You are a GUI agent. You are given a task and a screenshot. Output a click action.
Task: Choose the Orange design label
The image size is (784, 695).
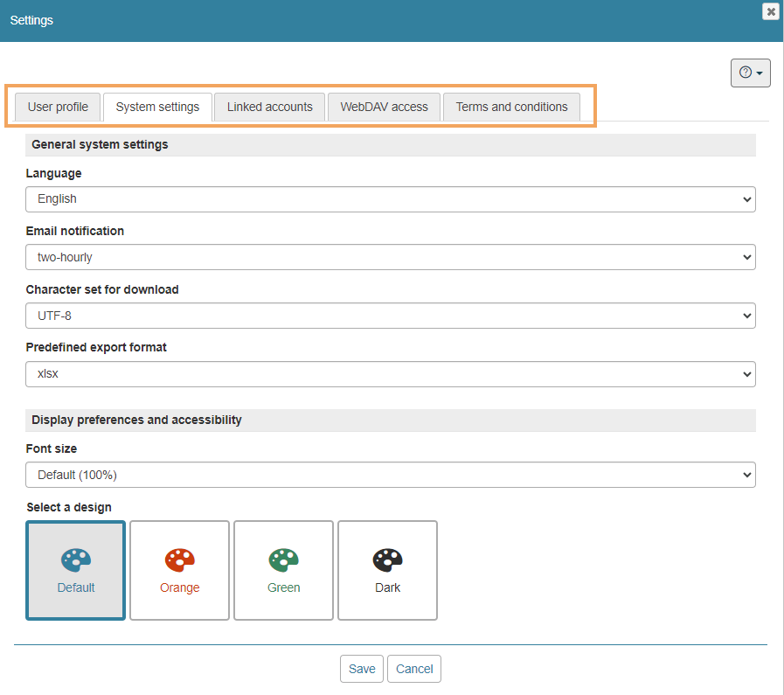click(x=179, y=587)
